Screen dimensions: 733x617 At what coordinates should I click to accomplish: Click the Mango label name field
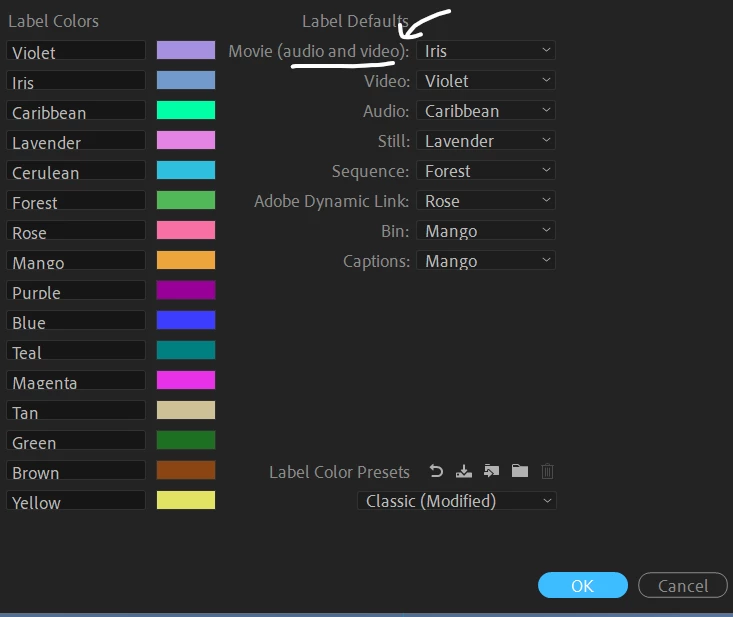coord(76,260)
